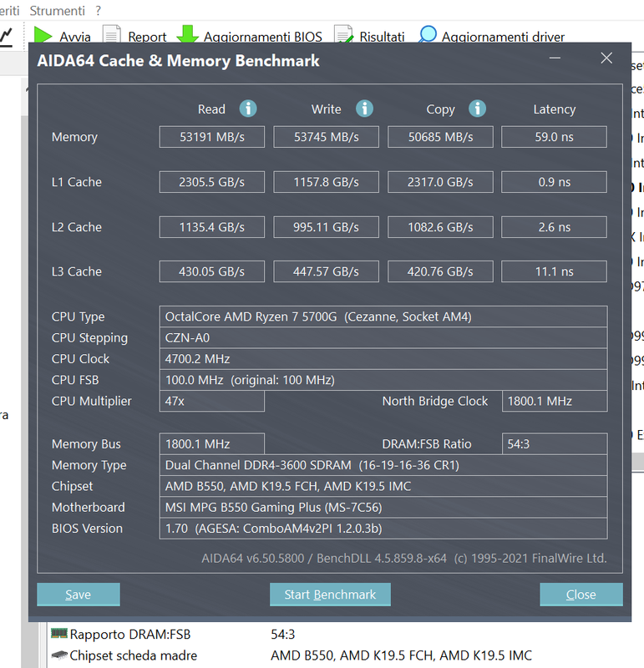This screenshot has height=668, width=644.
Task: Click North Bridge Clock value 1800.1 MHz
Action: coord(555,401)
